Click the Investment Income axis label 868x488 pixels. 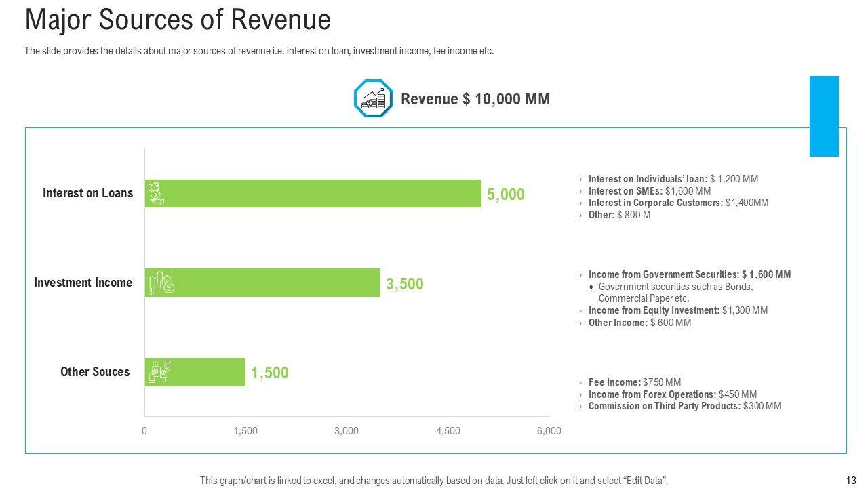[x=83, y=283]
